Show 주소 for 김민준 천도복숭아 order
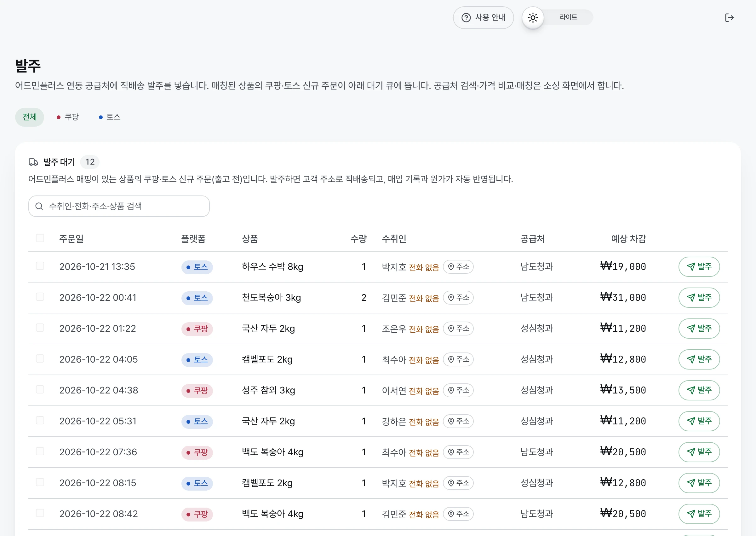 458,298
